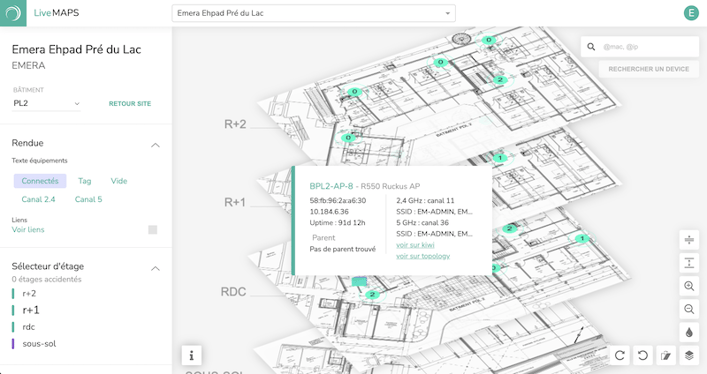Click the "Voir liens" label
Image resolution: width=707 pixels, height=374 pixels.
tap(28, 230)
